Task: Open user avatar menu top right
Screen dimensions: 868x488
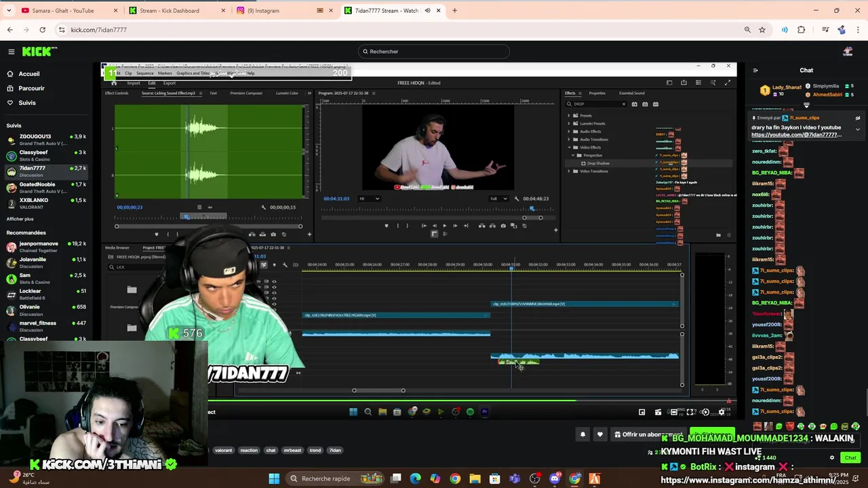Action: tap(848, 52)
